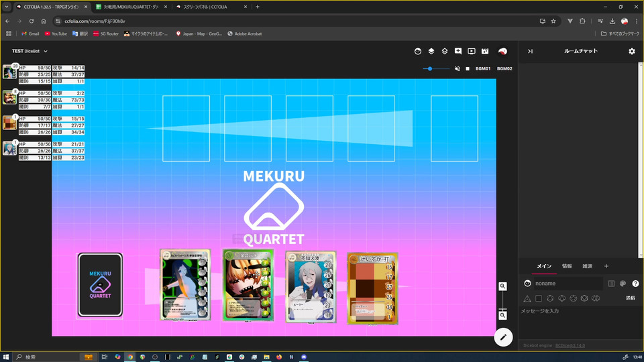Play BGM01 track
This screenshot has height=362, width=644.
(483, 68)
